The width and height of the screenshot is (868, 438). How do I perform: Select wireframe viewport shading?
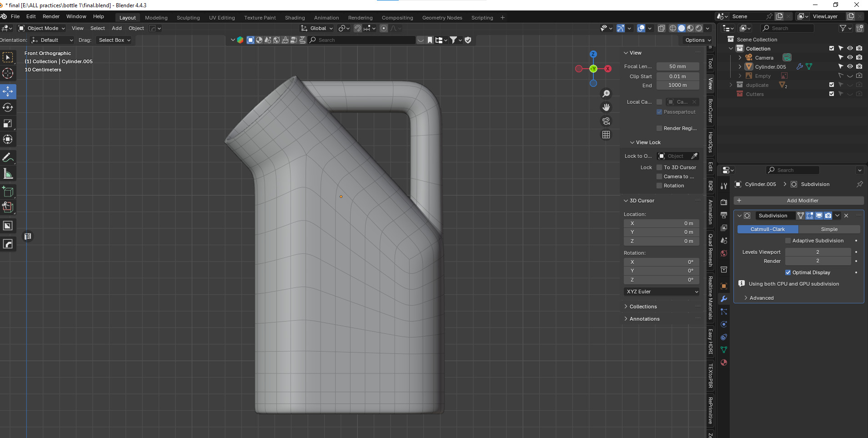tap(673, 28)
